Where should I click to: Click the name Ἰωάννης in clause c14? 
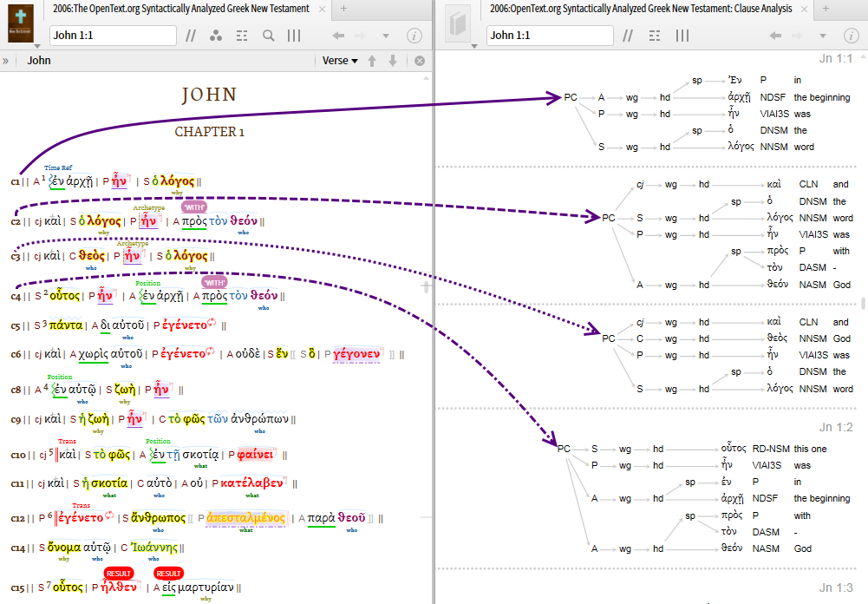154,548
